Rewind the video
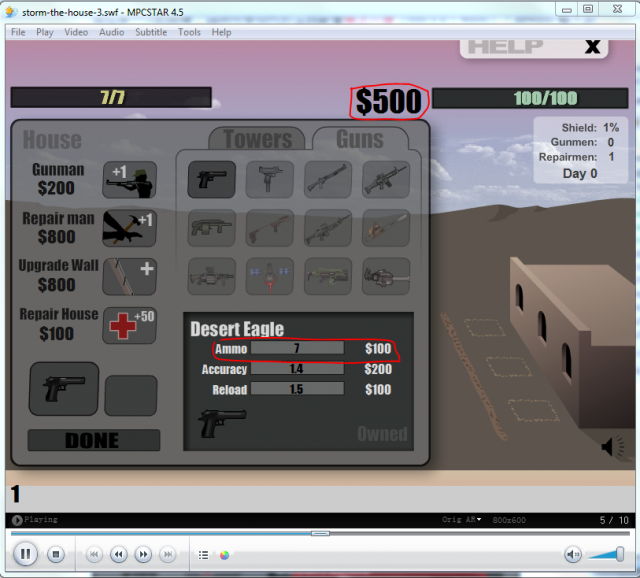The width and height of the screenshot is (640, 578). click(x=118, y=554)
